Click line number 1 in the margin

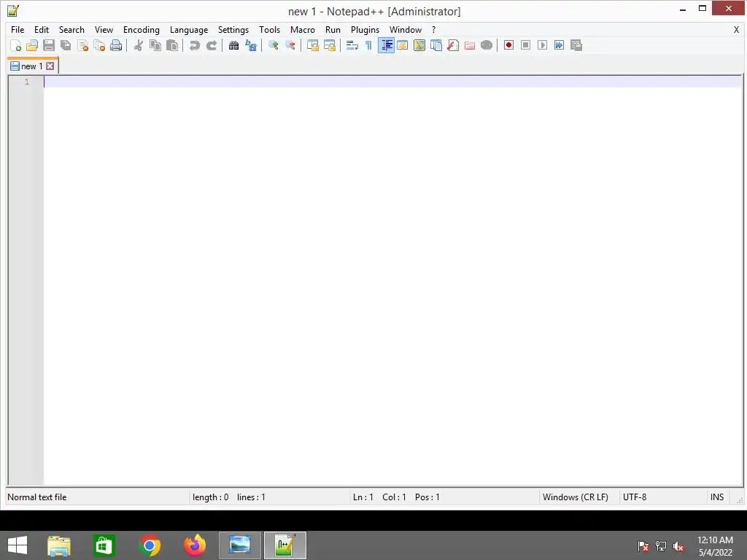27,82
